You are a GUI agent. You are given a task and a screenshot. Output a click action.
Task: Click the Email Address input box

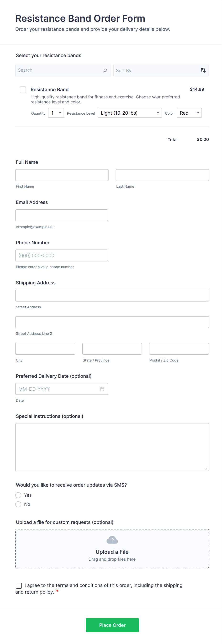click(x=62, y=215)
